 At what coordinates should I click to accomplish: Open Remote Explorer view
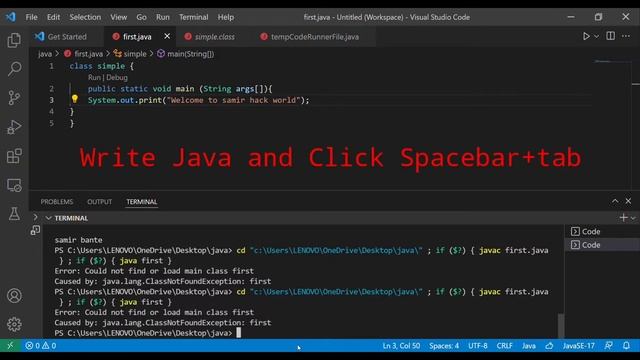point(14,185)
